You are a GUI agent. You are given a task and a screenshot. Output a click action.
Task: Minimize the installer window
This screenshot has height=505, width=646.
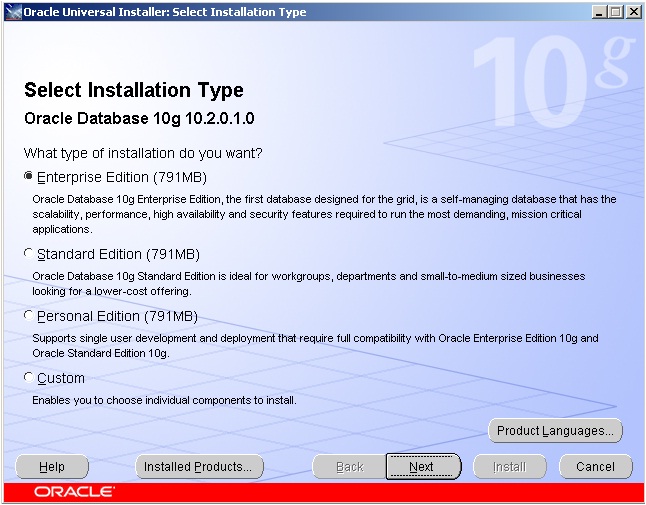coord(598,12)
